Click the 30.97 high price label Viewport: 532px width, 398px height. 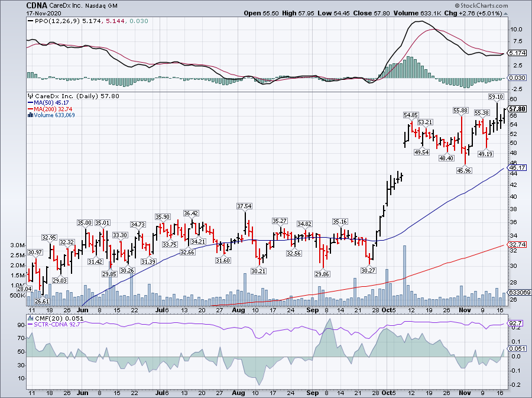(35, 252)
